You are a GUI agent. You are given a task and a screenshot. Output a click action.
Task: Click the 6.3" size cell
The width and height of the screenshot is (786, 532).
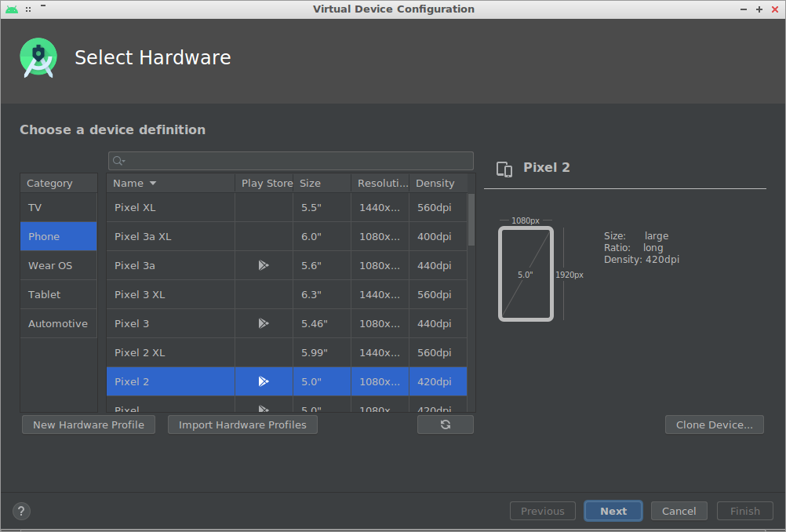coord(322,294)
